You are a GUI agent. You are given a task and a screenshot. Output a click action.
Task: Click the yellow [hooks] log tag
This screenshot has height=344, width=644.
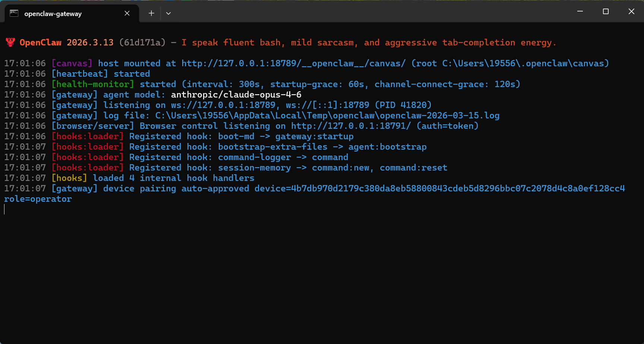pos(69,178)
